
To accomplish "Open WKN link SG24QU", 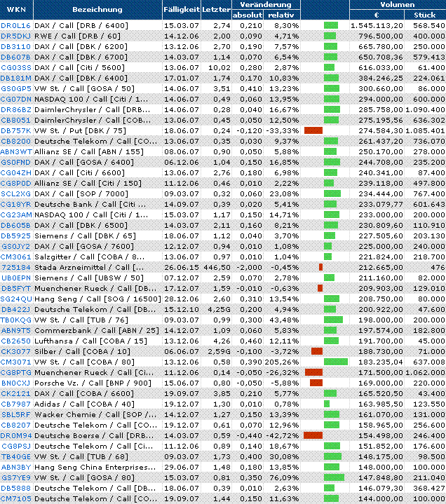I will 16,299.
